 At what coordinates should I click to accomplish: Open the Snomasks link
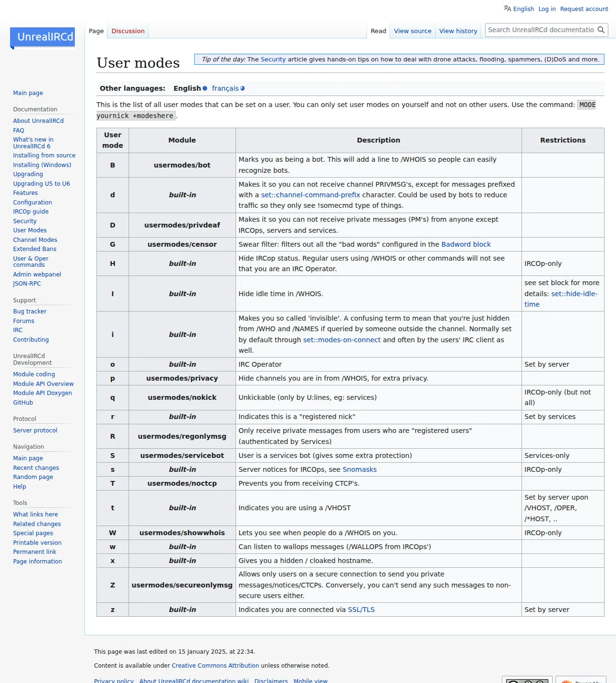point(359,469)
